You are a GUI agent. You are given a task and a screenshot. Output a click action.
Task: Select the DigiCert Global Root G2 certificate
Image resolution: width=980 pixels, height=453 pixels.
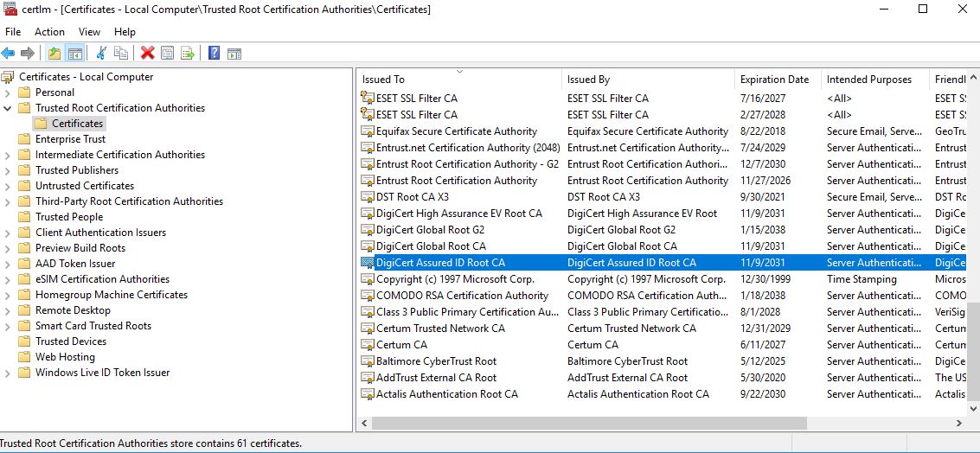430,230
